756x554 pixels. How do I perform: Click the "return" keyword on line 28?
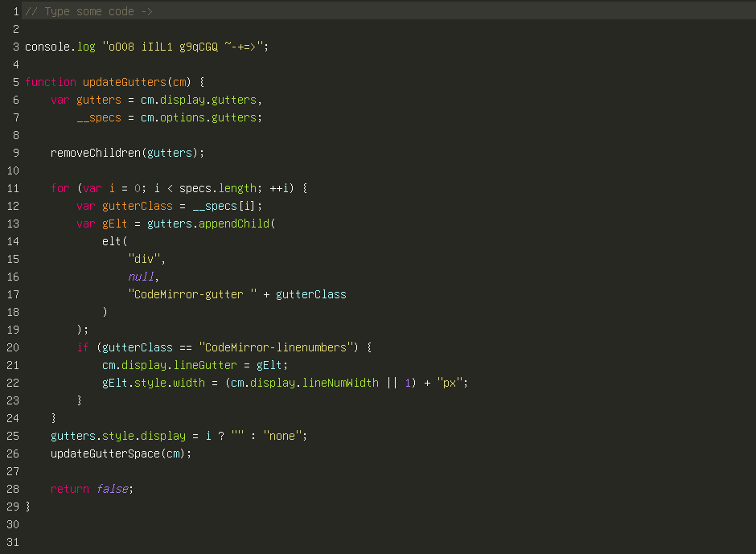(x=70, y=489)
